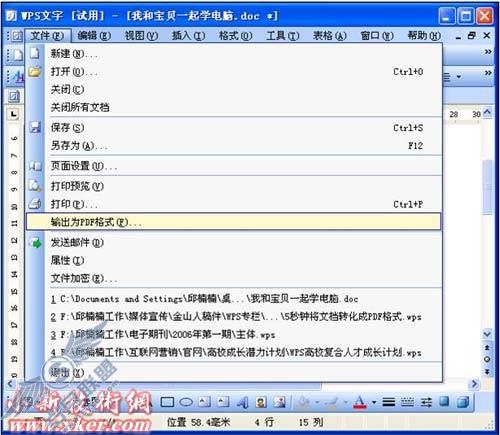Expand the formatting toolbar overflow chevron

(488, 73)
